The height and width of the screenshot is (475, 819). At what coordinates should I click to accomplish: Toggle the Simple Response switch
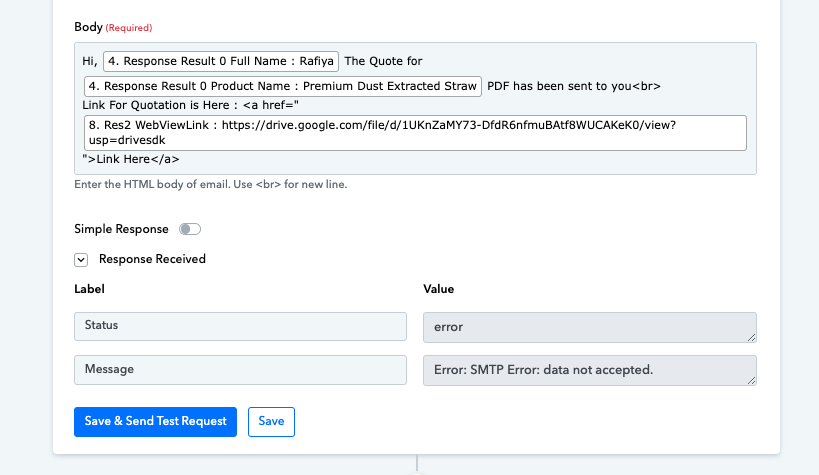pyautogui.click(x=190, y=229)
